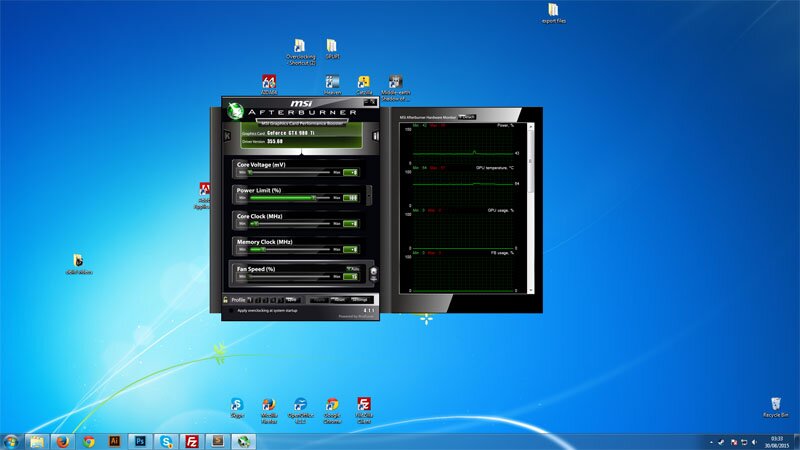The height and width of the screenshot is (450, 800).
Task: Click the Apply button in Afterburner
Action: [319, 300]
